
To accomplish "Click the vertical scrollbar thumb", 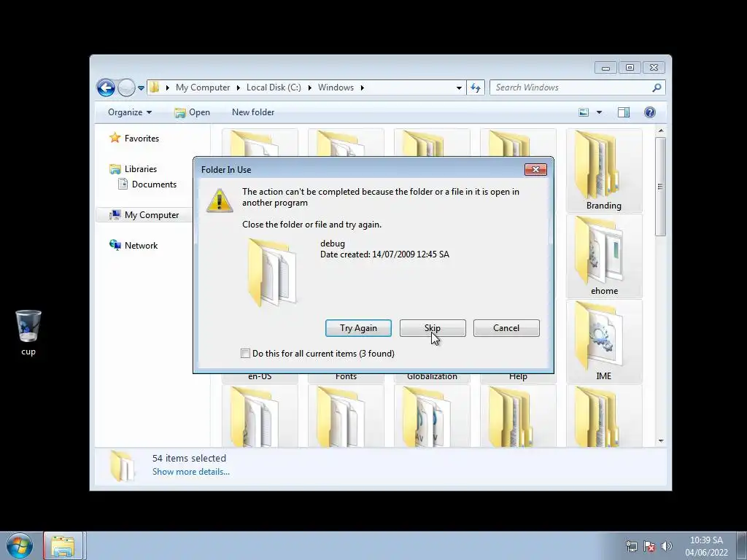I will click(x=660, y=187).
